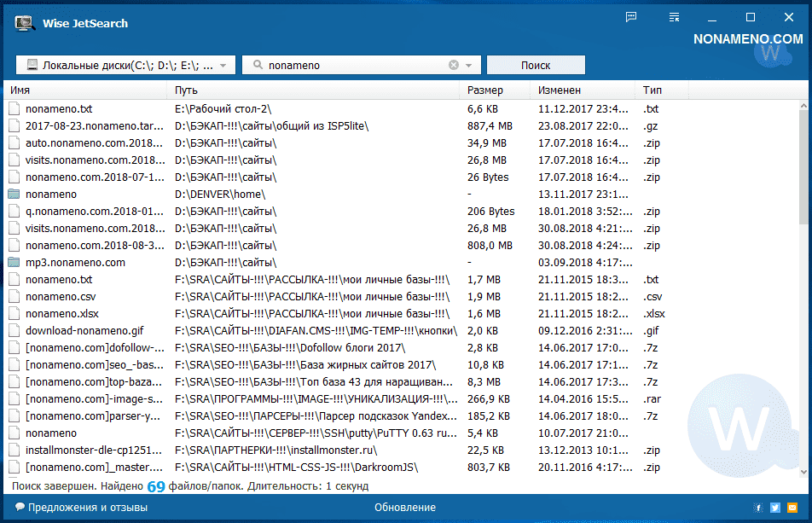Open the search history dropdown arrow
Image resolution: width=812 pixels, height=523 pixels.
tap(470, 65)
